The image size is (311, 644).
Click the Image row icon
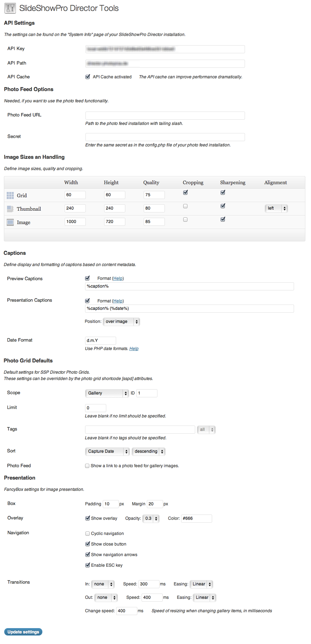tap(10, 222)
